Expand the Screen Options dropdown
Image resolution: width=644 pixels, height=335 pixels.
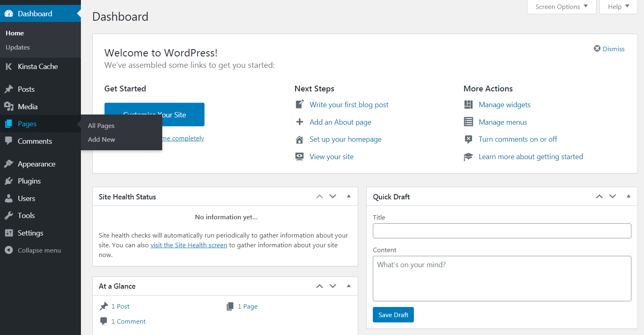(x=561, y=7)
